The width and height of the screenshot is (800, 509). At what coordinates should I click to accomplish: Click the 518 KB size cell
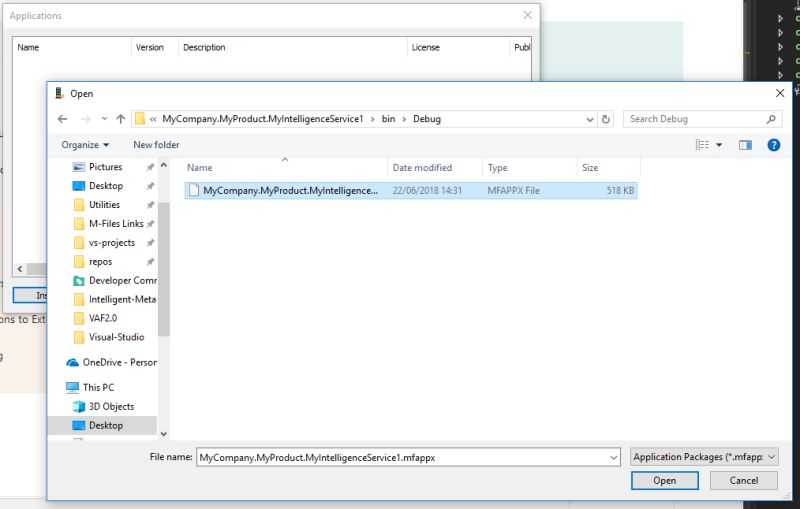[620, 191]
